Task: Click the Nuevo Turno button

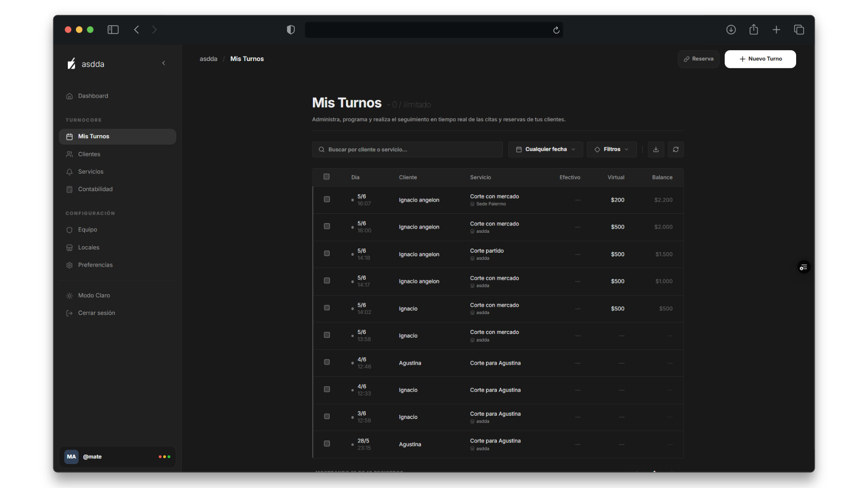Action: 760,59
